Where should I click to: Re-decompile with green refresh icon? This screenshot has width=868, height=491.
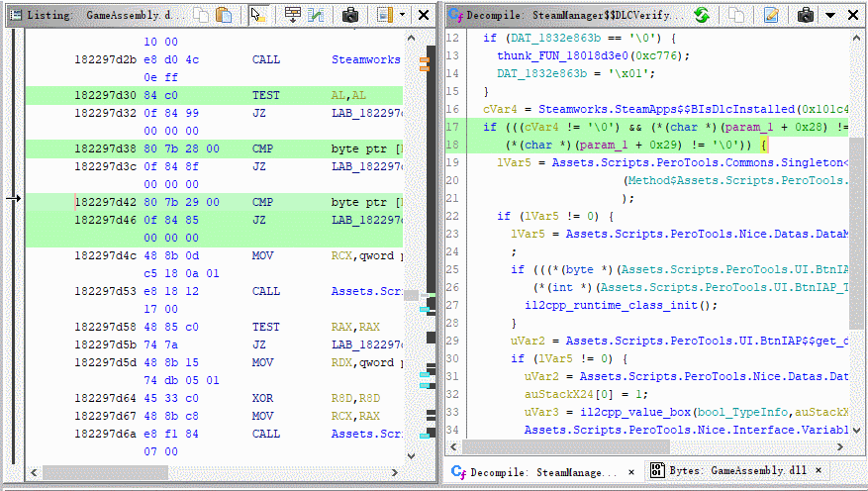pos(701,15)
